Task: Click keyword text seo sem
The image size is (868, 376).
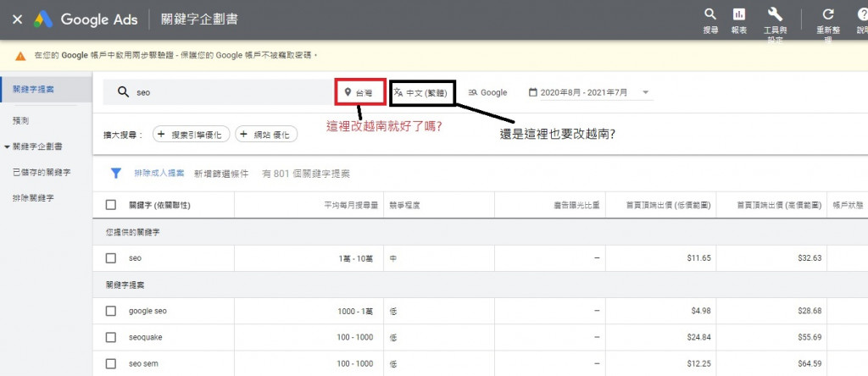Action: (x=143, y=364)
